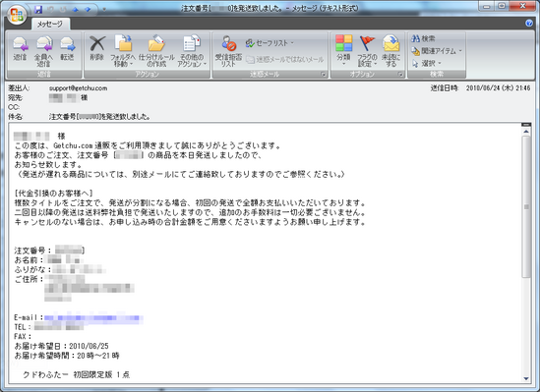
Task: Click the text お届け希望時間:20時~21時
Action: [x=67, y=356]
